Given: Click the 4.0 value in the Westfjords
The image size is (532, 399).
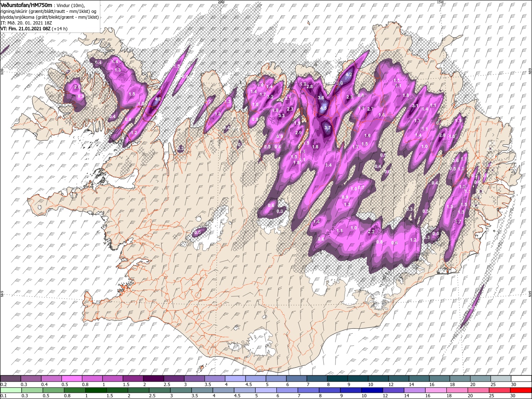Looking at the screenshot, I should tap(158, 99).
